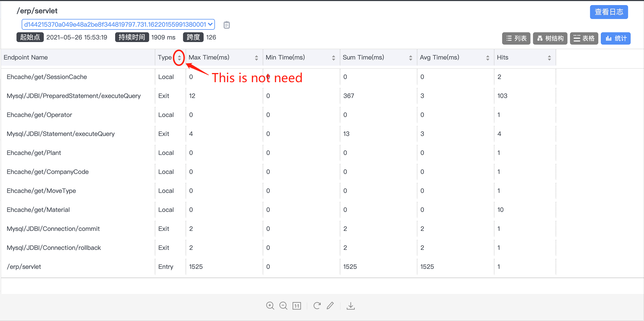This screenshot has width=644, height=321.
Task: Click the 起始点 start time label
Action: [x=30, y=37]
